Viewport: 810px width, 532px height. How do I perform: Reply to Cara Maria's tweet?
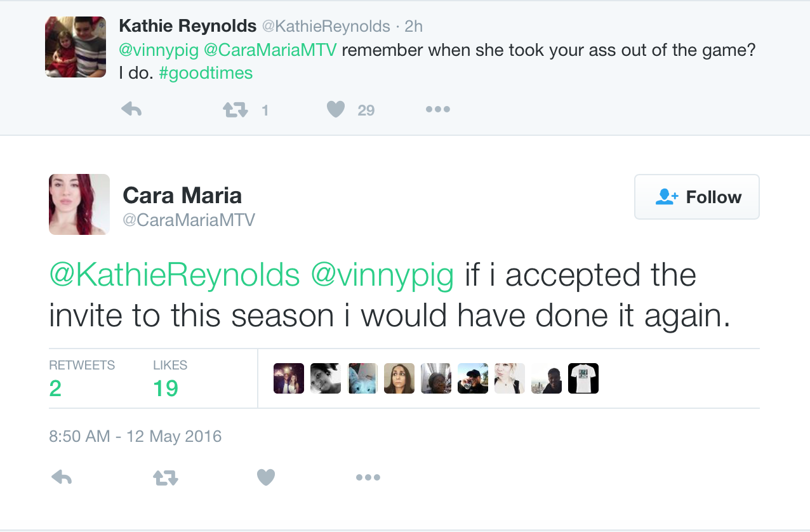(x=62, y=477)
